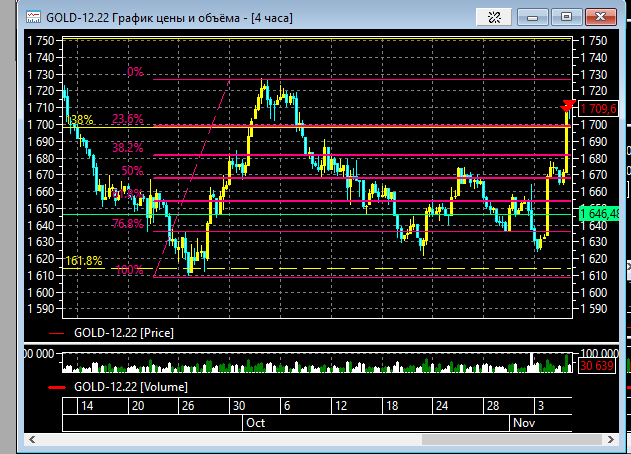Screen dimensions: 631x454
Task: Click the right arrow of horizontal scrollbar
Action: pyautogui.click(x=610, y=440)
